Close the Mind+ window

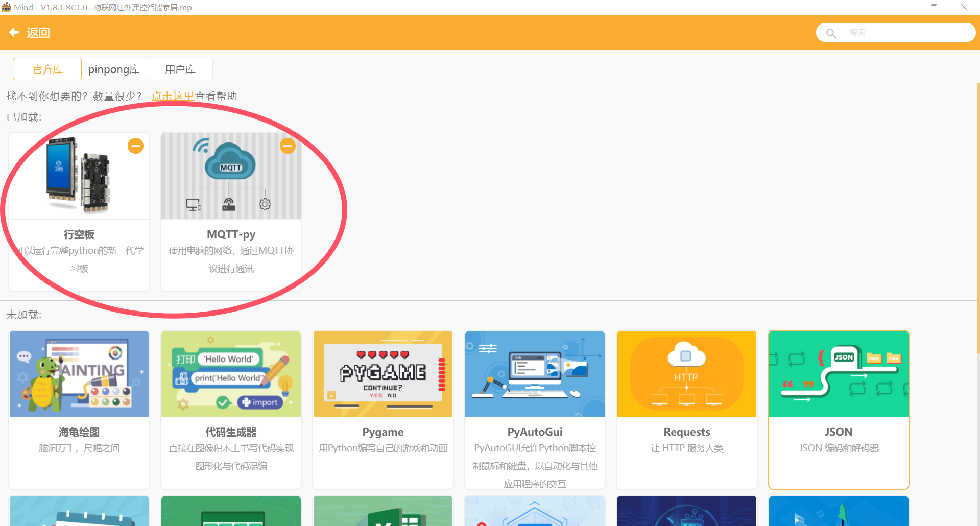(964, 7)
